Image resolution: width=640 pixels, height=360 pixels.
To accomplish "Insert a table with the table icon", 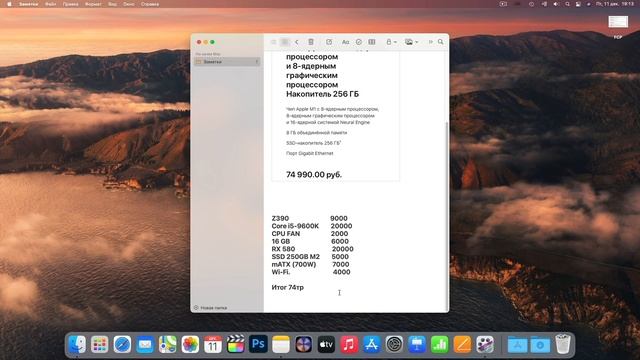I will click(x=372, y=42).
